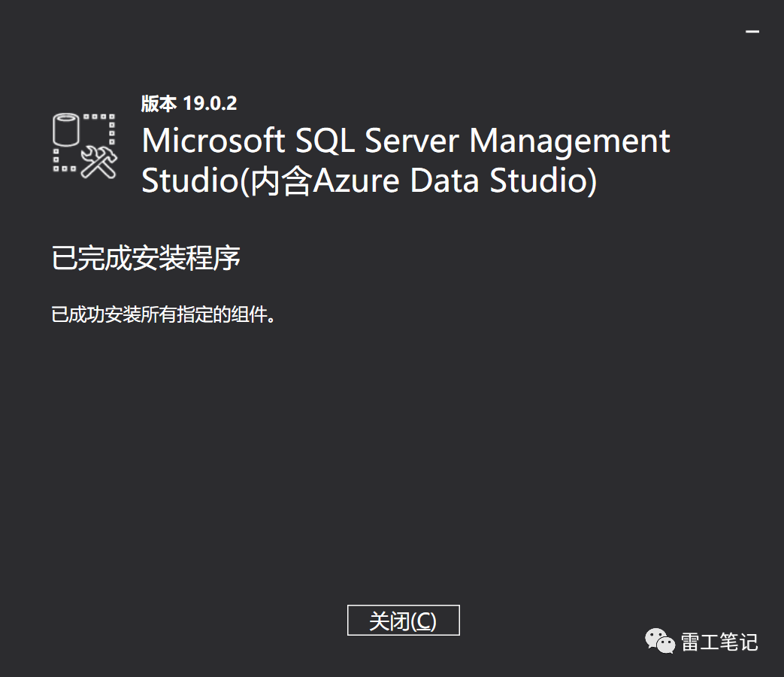
Task: Click the word Azure in the title
Action: 356,183
